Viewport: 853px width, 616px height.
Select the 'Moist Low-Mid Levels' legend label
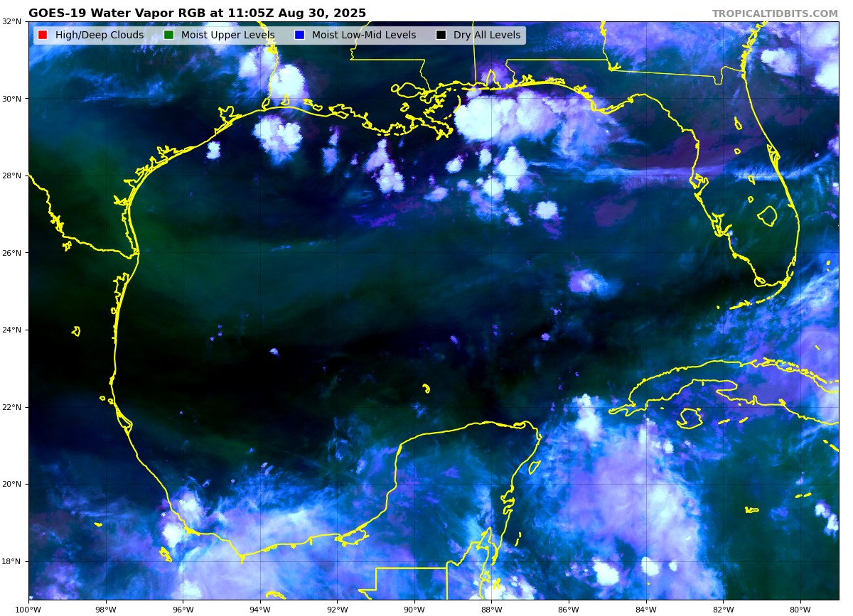pos(364,35)
